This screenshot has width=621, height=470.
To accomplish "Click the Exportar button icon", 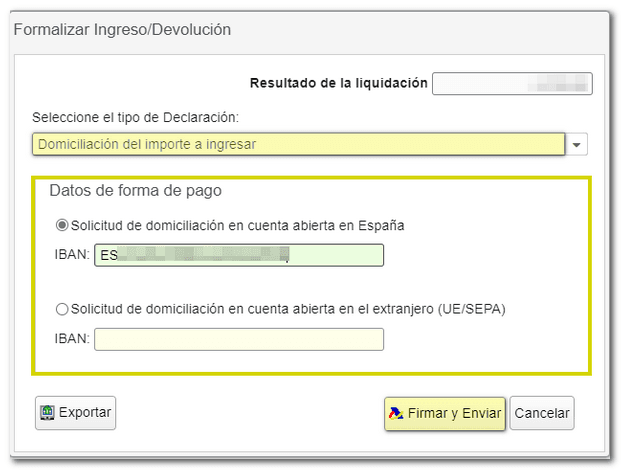I will tap(47, 413).
